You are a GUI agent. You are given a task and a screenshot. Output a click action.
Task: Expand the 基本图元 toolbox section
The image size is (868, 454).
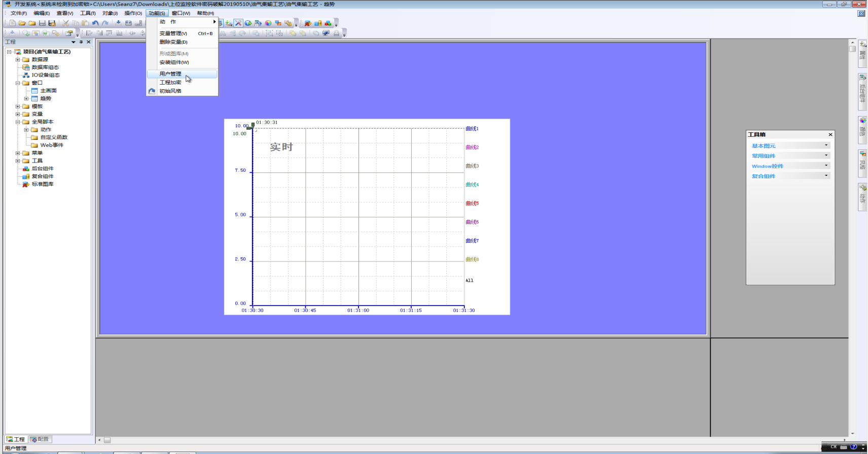(x=790, y=145)
